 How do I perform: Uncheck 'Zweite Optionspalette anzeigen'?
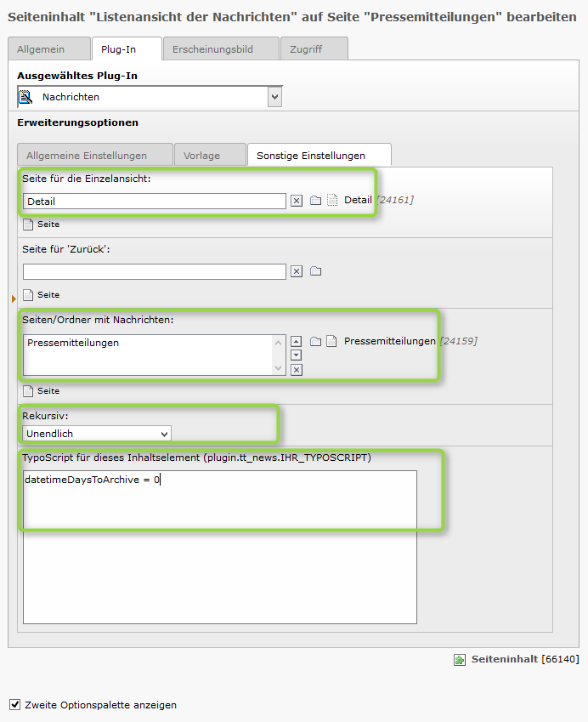(x=15, y=704)
